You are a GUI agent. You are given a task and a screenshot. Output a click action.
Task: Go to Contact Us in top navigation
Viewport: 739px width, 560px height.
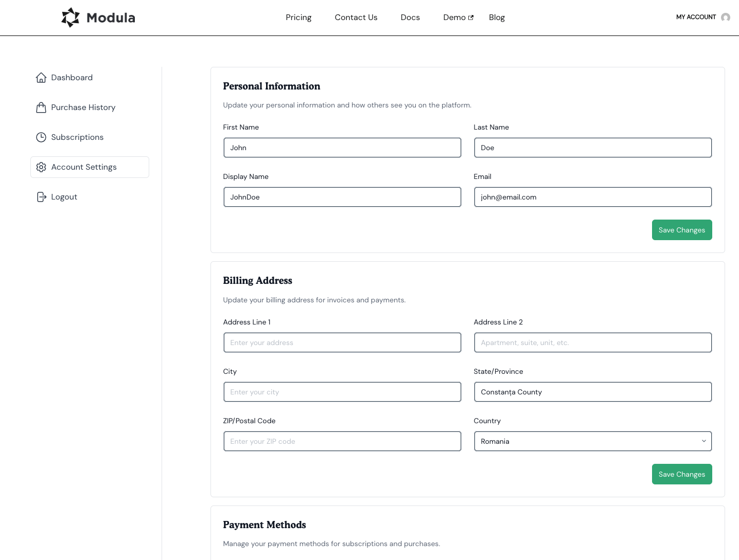point(356,17)
